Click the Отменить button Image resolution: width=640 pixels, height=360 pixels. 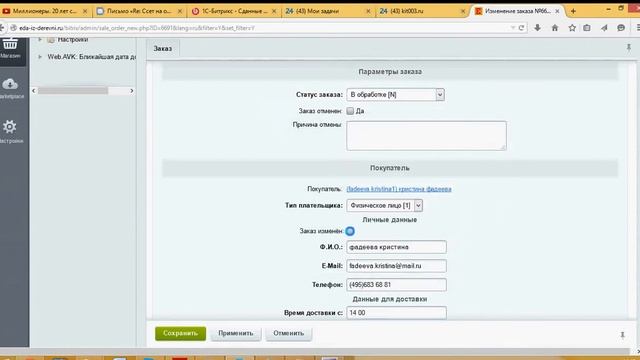point(289,333)
